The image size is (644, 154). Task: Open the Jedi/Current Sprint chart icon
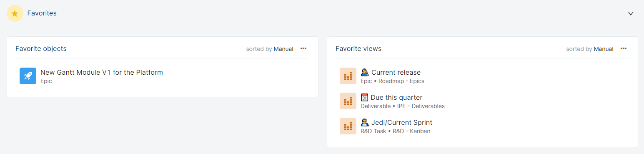(x=348, y=126)
